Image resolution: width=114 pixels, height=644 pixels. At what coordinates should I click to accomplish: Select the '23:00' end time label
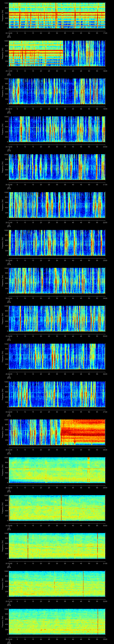[105, 260]
